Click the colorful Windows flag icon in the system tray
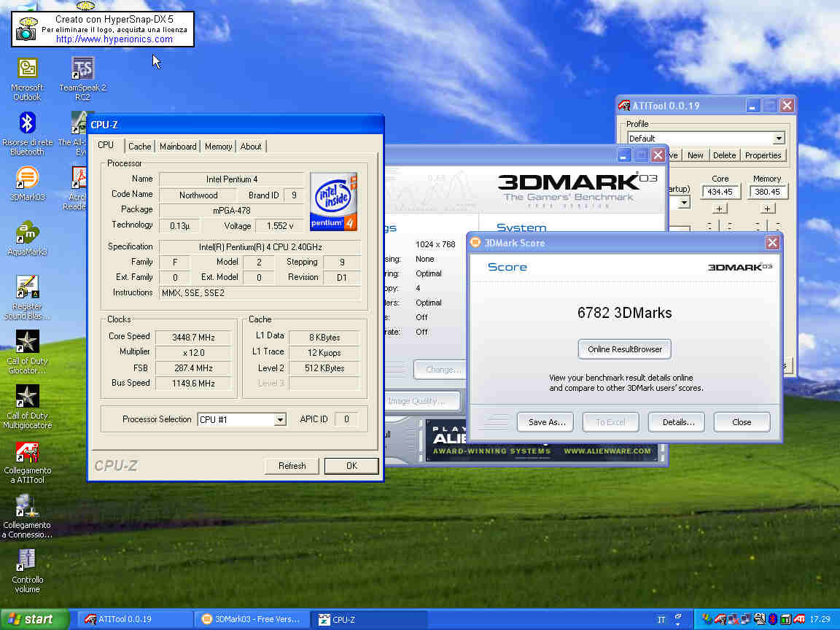 click(x=707, y=619)
